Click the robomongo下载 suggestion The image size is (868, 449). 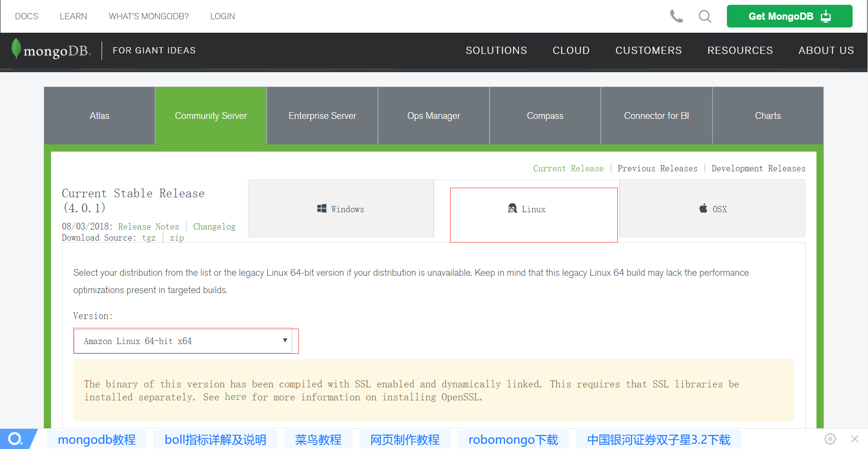click(513, 439)
